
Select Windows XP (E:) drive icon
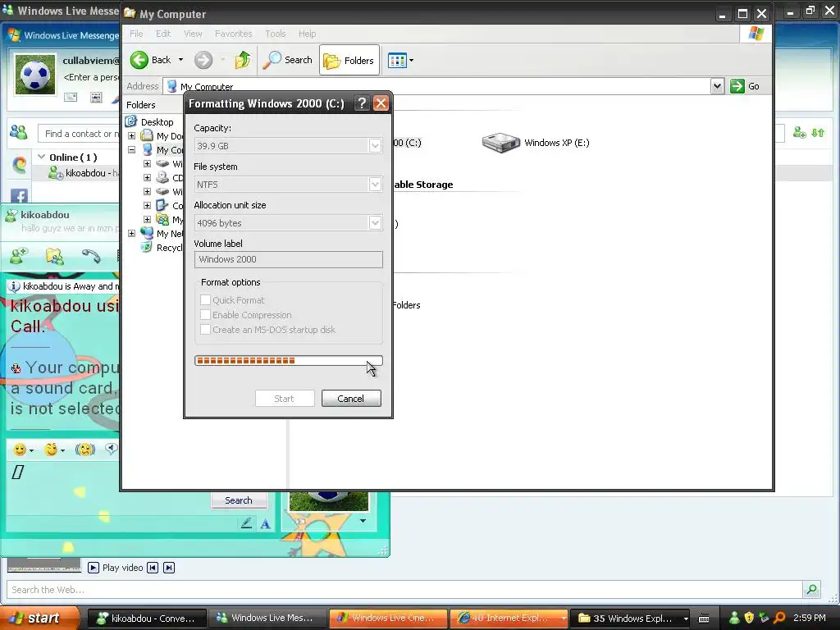click(x=501, y=143)
